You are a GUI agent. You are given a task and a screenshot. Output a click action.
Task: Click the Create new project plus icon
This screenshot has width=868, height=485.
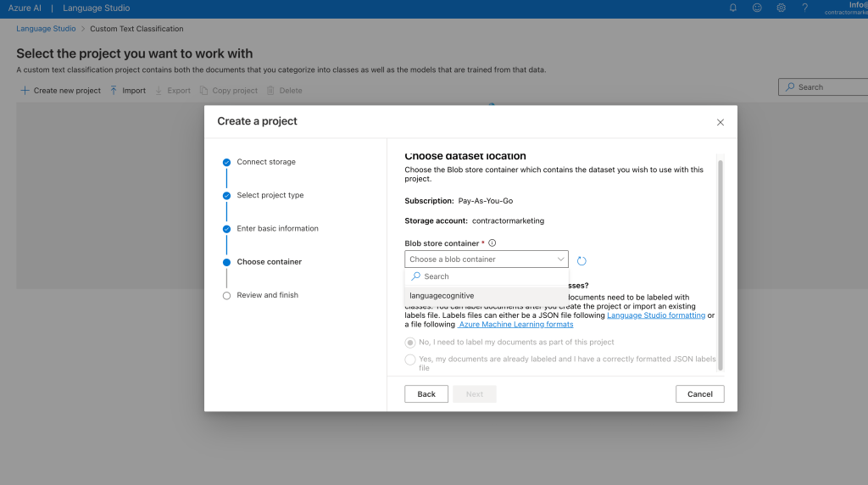[25, 90]
